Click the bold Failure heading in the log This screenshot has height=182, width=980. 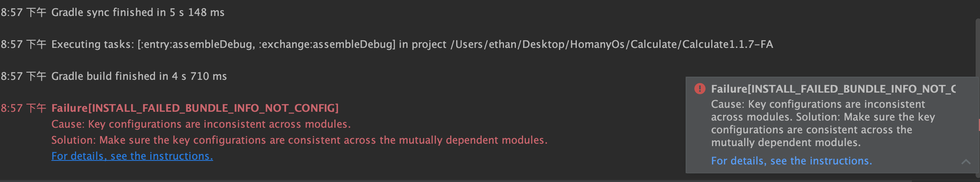(x=195, y=108)
